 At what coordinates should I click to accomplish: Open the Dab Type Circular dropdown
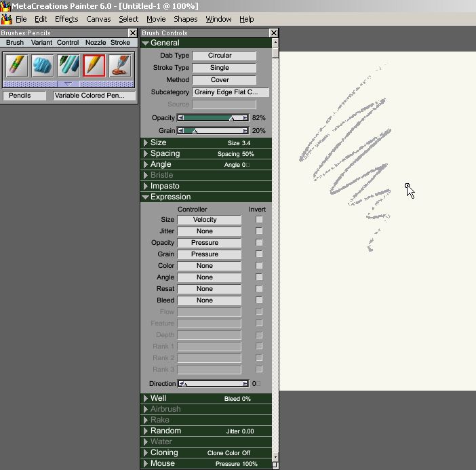click(x=224, y=56)
